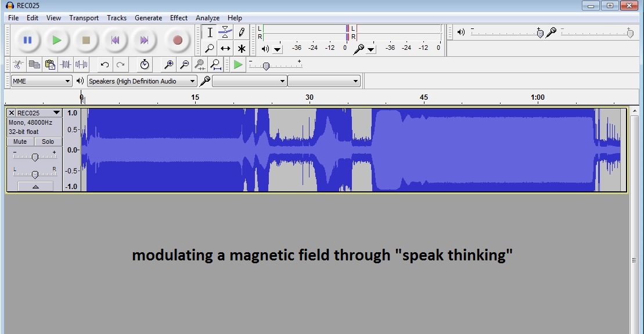The image size is (644, 334).
Task: Start playback with the green Play button
Action: [x=57, y=40]
